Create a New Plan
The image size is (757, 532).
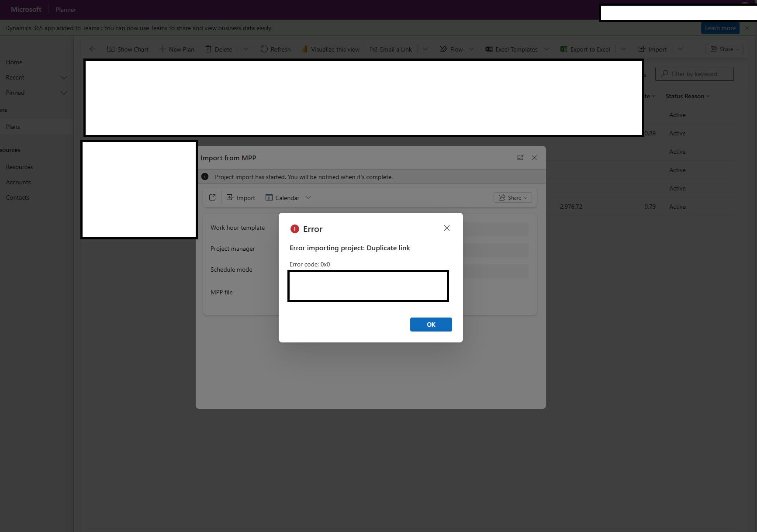[176, 49]
